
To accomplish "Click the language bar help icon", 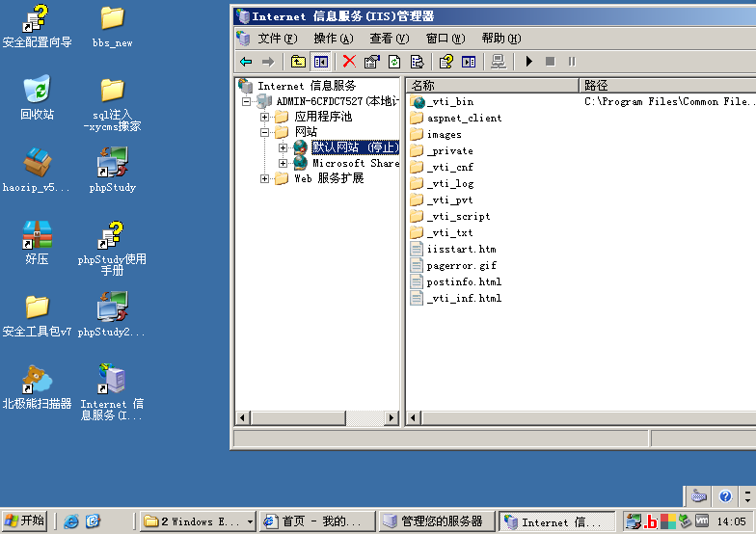I will coord(725,495).
